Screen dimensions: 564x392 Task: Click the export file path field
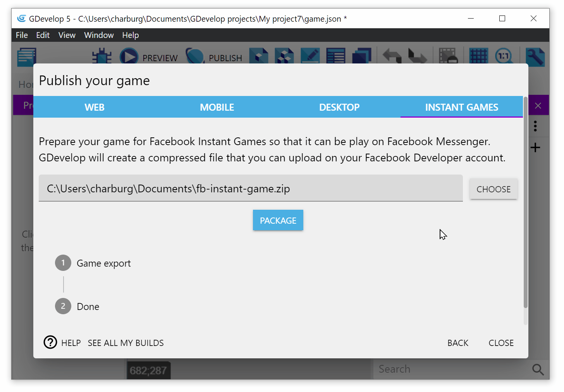(x=251, y=189)
